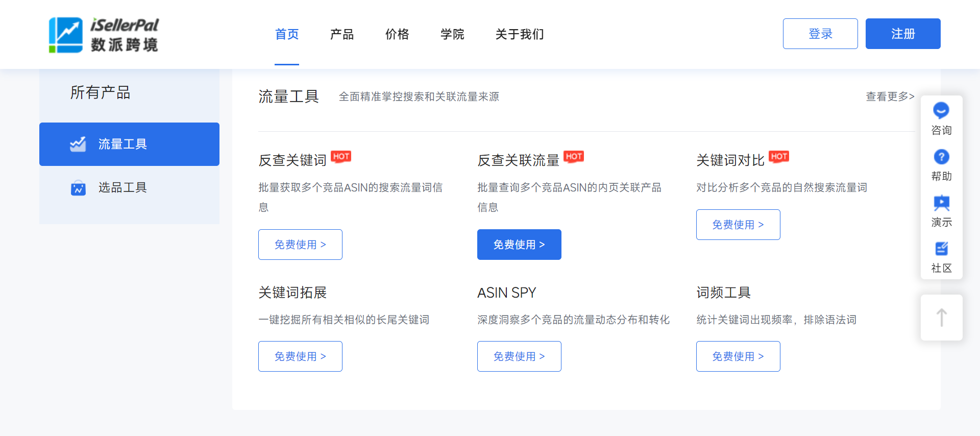This screenshot has height=436, width=980.
Task: Click HOT badge beside 反查关键词
Action: pyautogui.click(x=341, y=156)
